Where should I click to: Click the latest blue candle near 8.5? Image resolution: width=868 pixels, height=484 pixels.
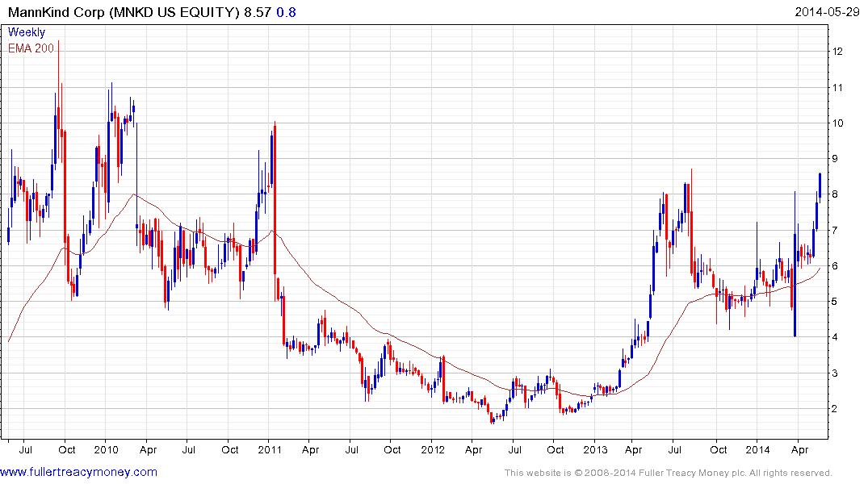tap(820, 185)
